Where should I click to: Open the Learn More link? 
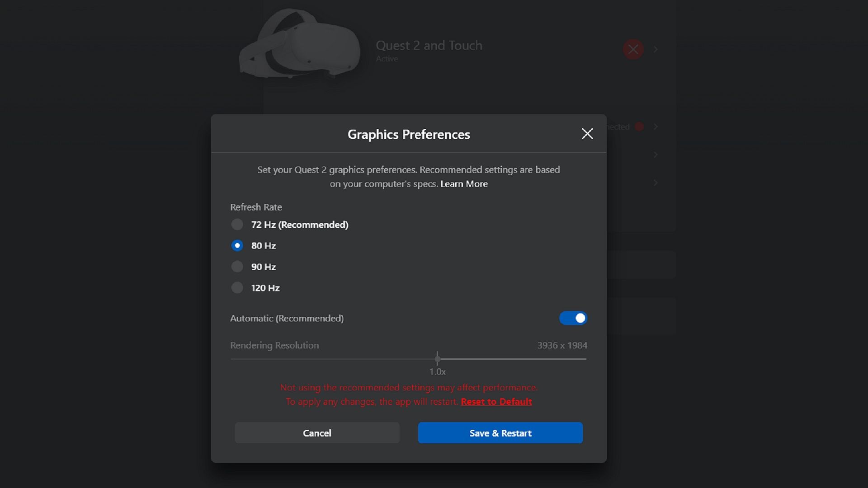[x=464, y=184]
